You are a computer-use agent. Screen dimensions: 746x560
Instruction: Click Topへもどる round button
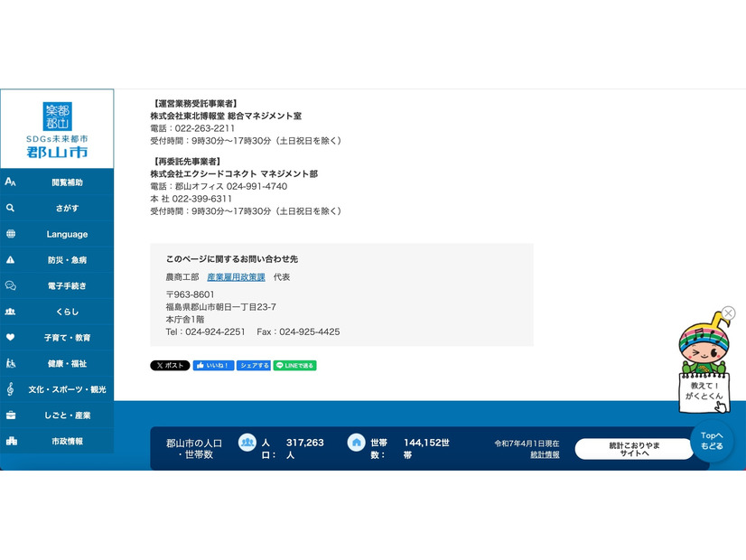coord(712,441)
